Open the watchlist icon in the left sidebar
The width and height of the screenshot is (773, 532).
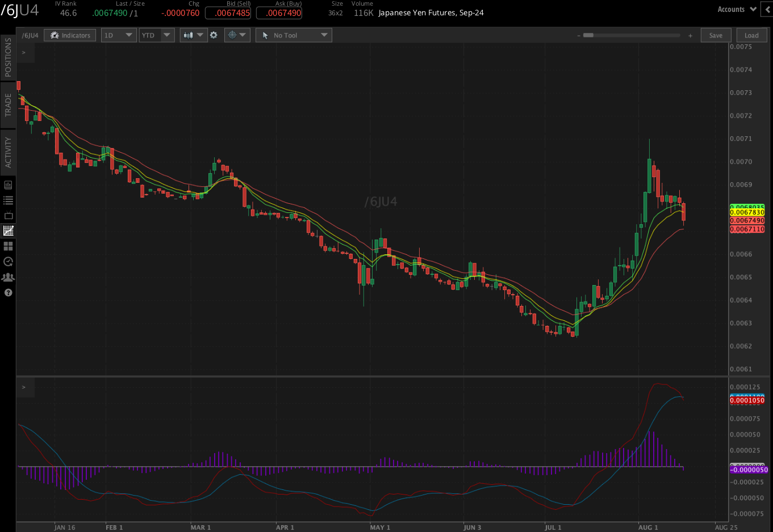[8, 200]
